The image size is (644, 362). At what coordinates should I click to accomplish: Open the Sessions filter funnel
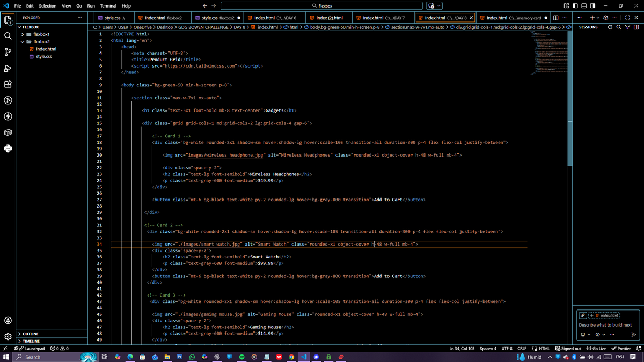click(627, 27)
